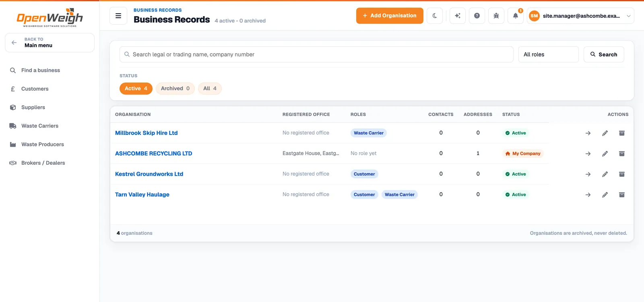Archive Millbrook Skip Hire Ltd record

[622, 133]
